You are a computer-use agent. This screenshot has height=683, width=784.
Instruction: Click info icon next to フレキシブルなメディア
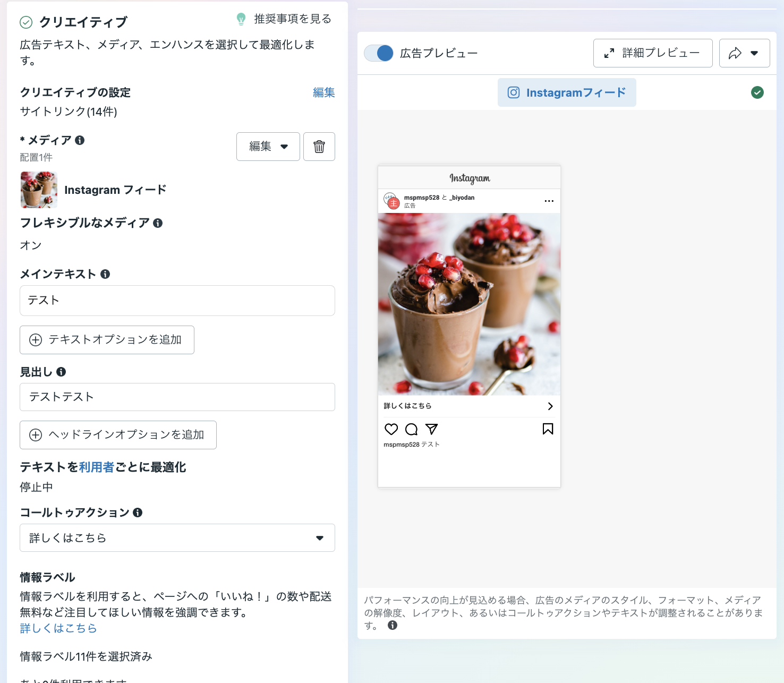[x=158, y=223]
